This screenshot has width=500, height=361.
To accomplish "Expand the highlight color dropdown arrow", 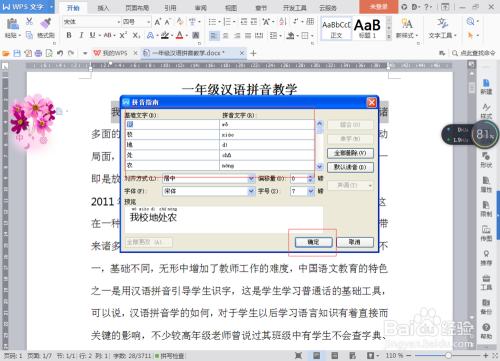I will (172, 35).
